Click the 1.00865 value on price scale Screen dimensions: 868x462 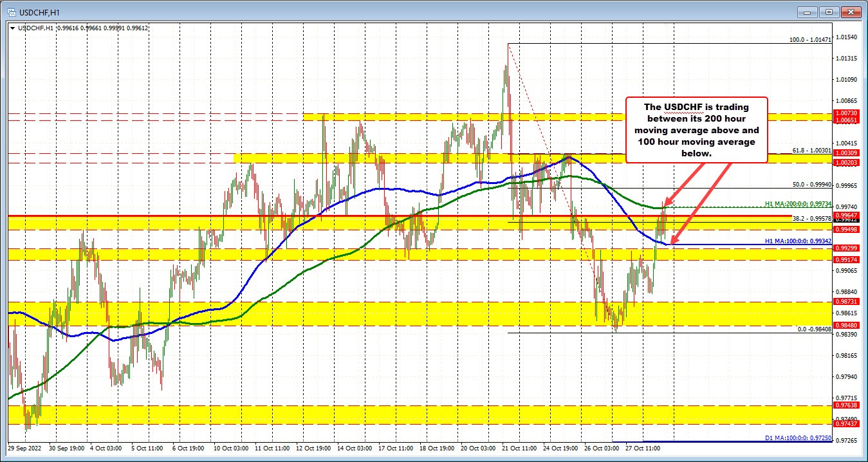(847, 101)
